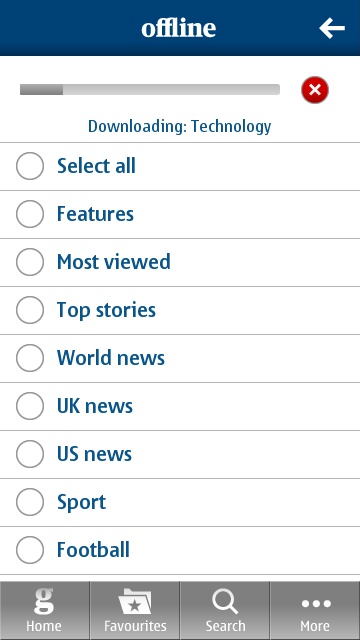Viewport: 360px width, 640px height.
Task: Select the Most viewed circle toggle
Action: [x=30, y=262]
